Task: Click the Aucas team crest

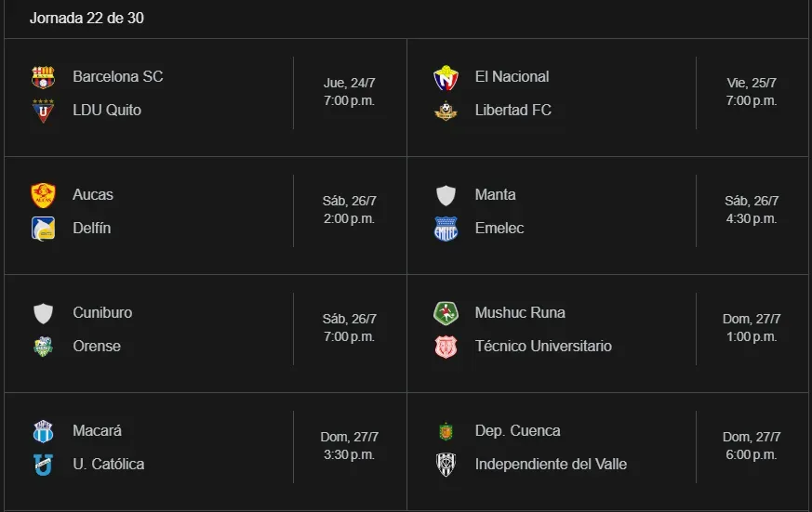Action: (43, 195)
